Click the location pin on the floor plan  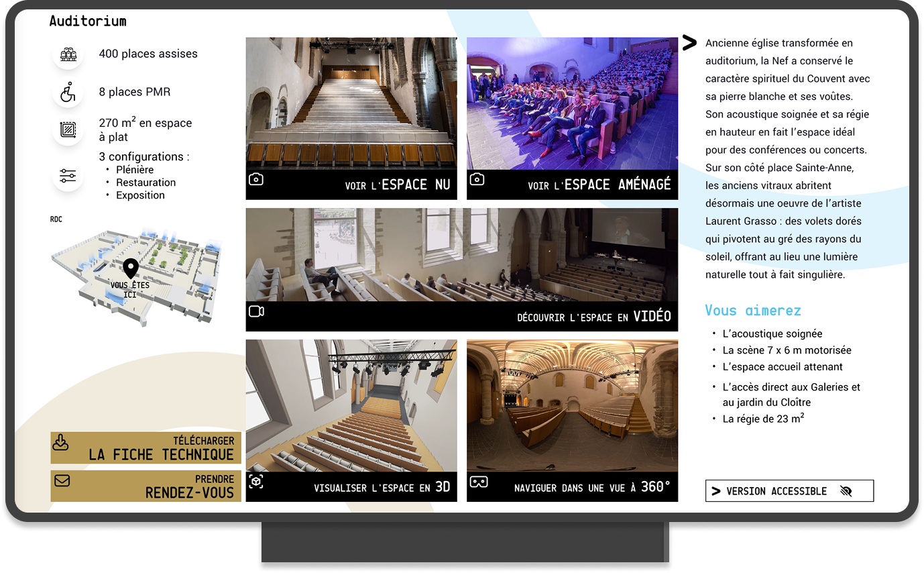tap(131, 268)
